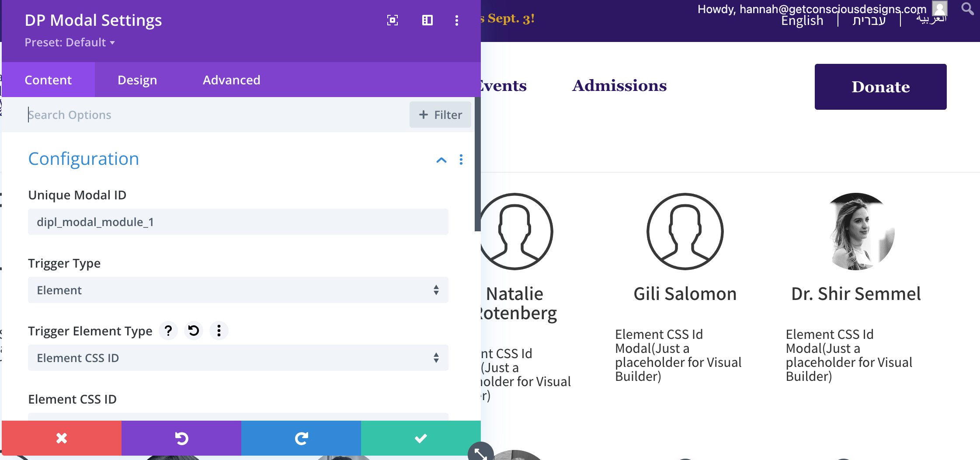The image size is (980, 460).
Task: Click the Element CSS ID field label
Action: click(x=72, y=399)
